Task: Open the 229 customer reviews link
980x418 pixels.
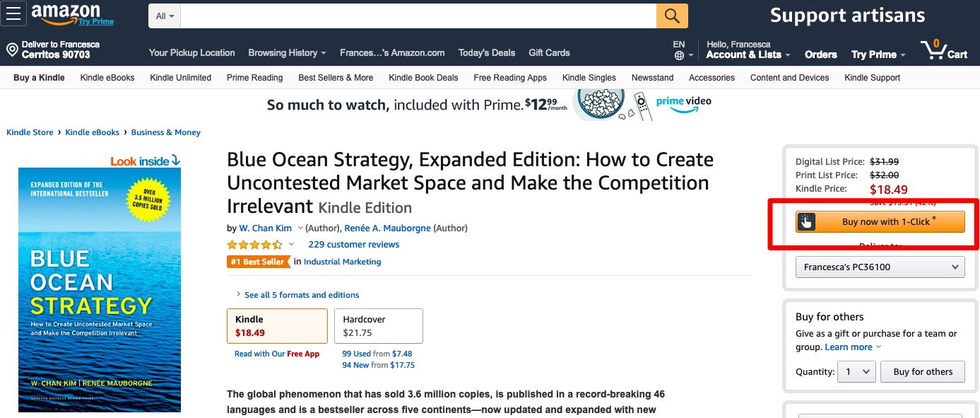Action: (x=353, y=245)
